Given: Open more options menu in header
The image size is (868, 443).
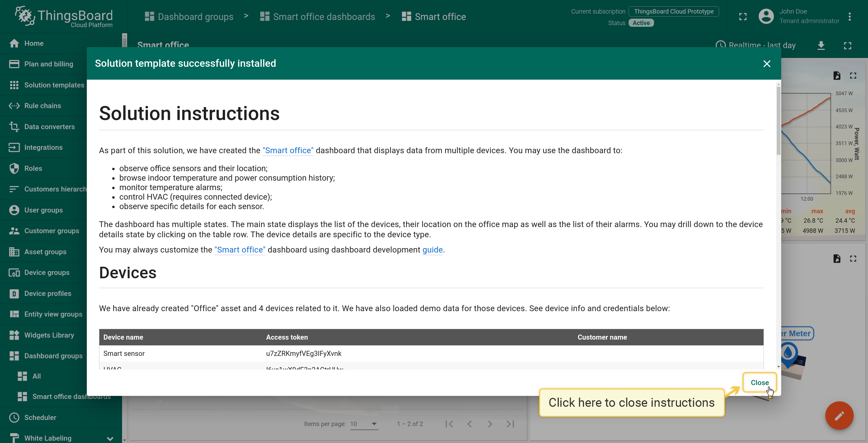Looking at the screenshot, I should point(850,17).
